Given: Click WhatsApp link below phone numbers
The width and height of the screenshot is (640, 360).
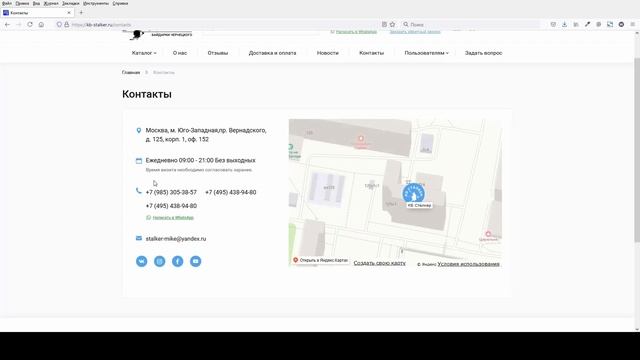Looking at the screenshot, I should (173, 218).
